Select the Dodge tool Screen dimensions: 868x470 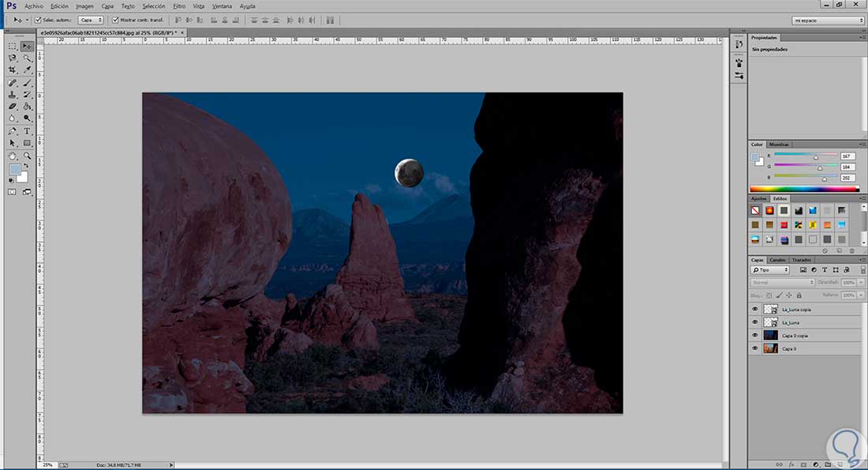coord(27,118)
